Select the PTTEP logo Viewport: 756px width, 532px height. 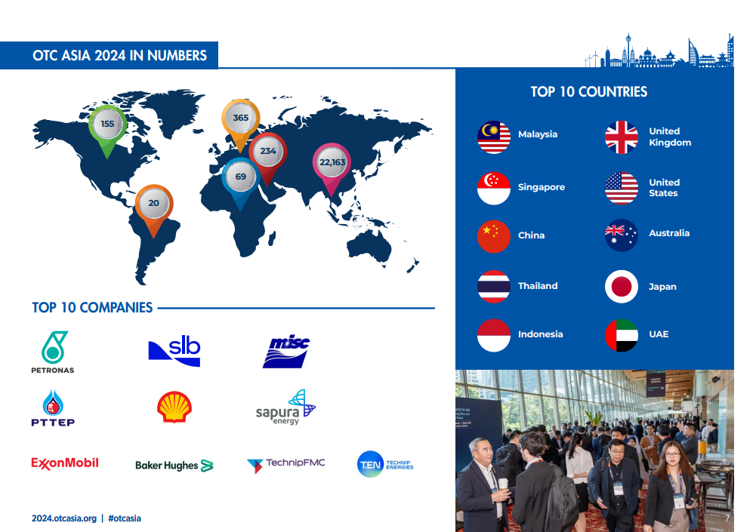click(53, 408)
